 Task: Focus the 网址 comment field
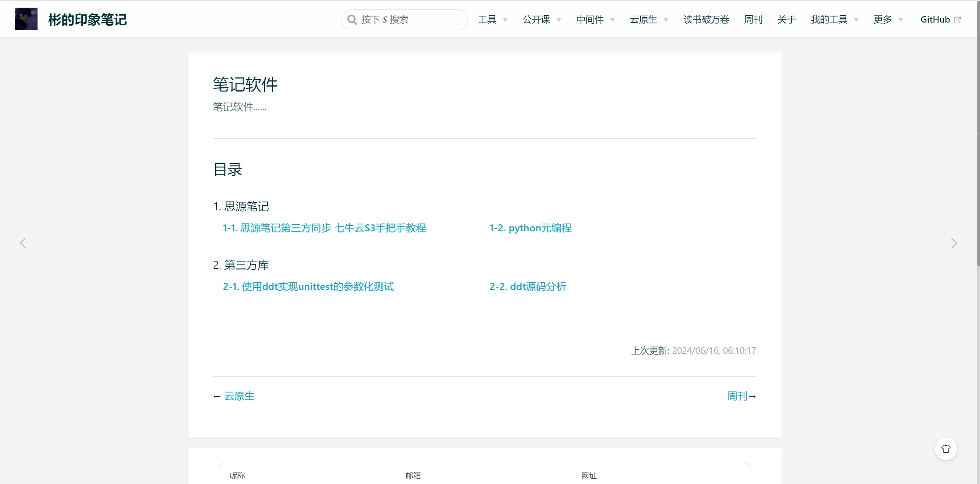(x=660, y=476)
